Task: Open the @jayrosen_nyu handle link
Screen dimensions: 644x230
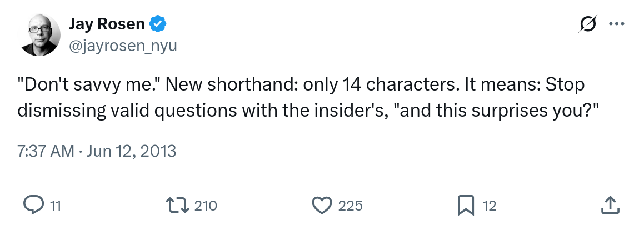Action: (x=122, y=46)
